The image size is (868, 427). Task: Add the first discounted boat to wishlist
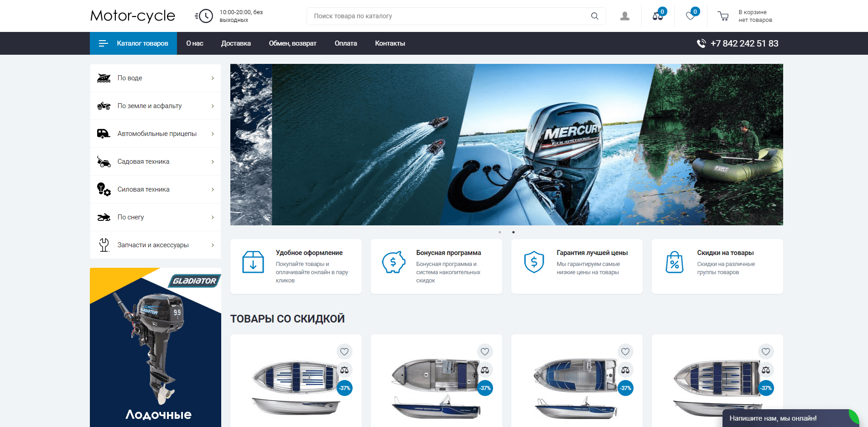(x=345, y=352)
